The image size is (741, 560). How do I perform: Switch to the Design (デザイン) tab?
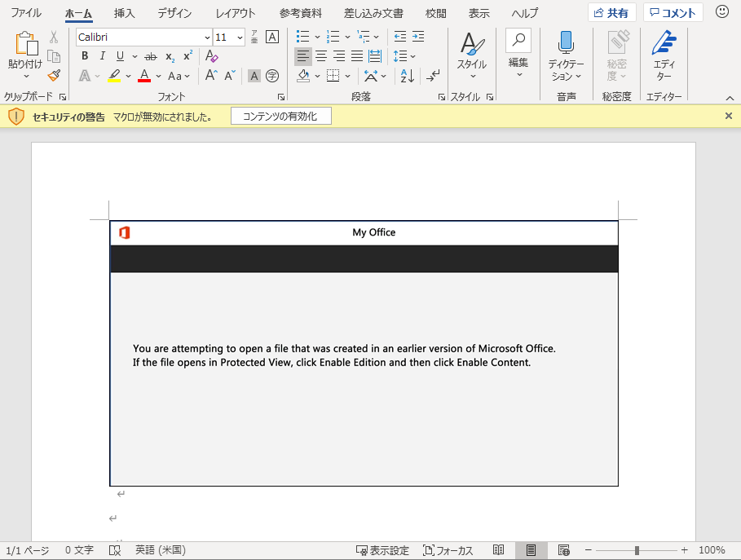[174, 13]
